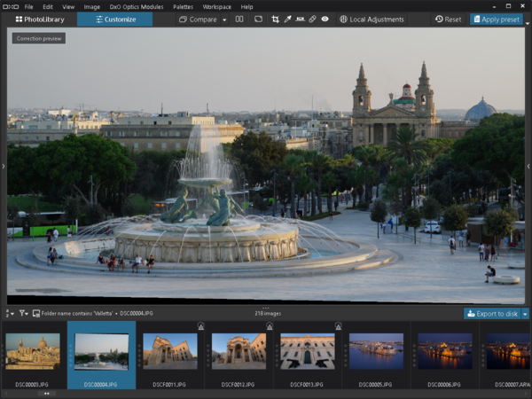
Task: Pick the white balance eyedropper tool
Action: coord(288,19)
